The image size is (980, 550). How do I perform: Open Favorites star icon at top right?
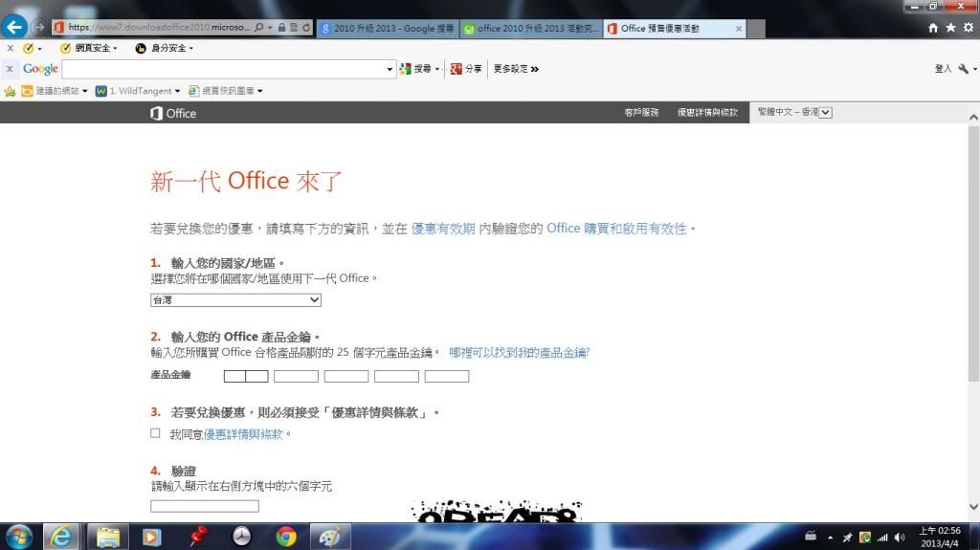950,28
